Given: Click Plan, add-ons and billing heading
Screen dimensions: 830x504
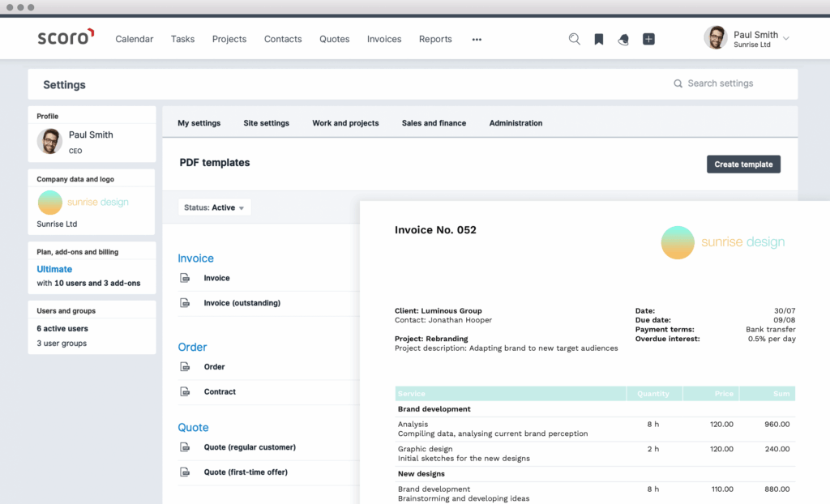Looking at the screenshot, I should [77, 252].
